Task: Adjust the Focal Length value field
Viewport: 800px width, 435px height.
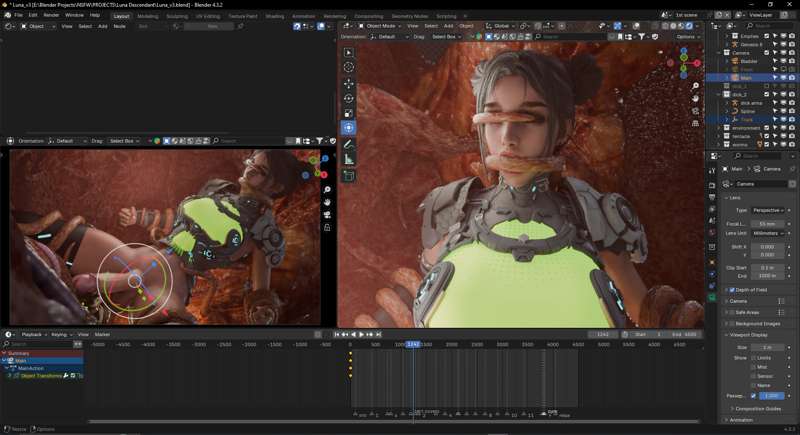Action: tap(768, 224)
